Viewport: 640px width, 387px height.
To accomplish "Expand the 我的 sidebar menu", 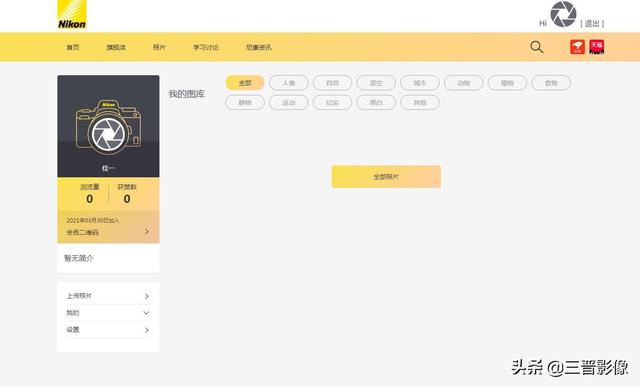I will point(108,313).
